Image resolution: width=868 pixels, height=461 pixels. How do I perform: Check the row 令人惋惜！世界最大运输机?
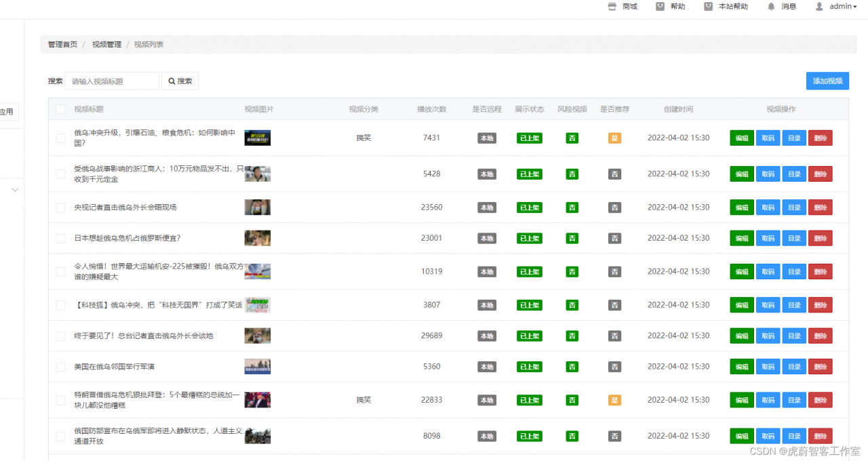pyautogui.click(x=61, y=272)
